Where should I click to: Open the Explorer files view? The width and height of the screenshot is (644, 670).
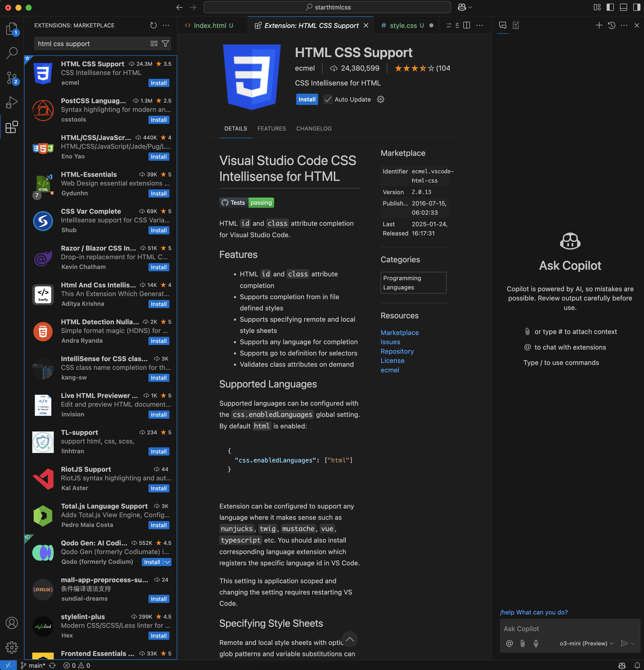click(x=12, y=29)
